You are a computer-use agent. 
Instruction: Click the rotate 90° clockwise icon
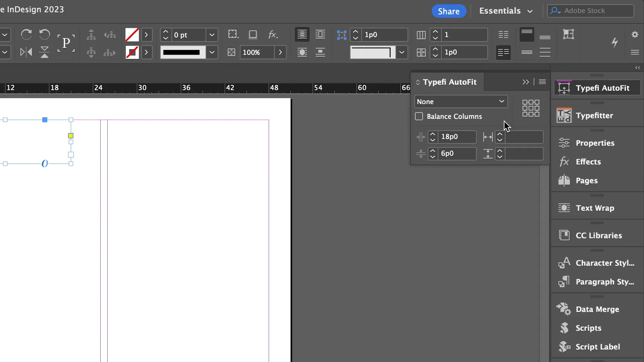coord(26,35)
